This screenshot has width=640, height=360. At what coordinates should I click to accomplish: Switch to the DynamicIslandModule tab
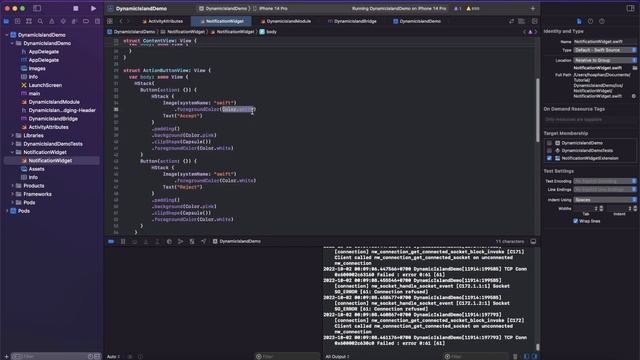point(286,21)
